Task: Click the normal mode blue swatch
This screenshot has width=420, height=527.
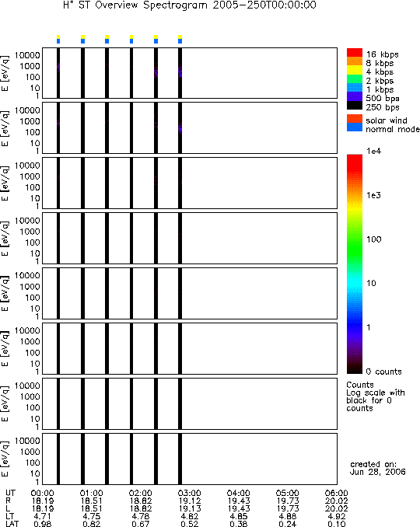Action: click(355, 127)
